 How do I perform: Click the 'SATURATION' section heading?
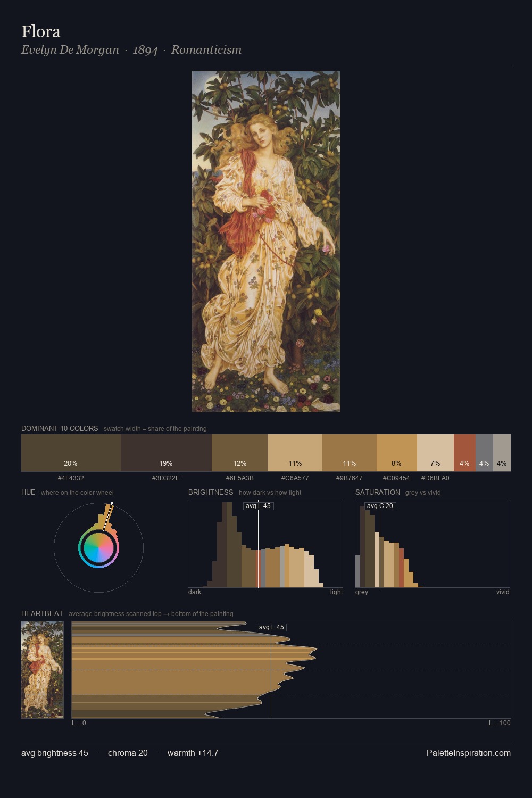pos(378,492)
